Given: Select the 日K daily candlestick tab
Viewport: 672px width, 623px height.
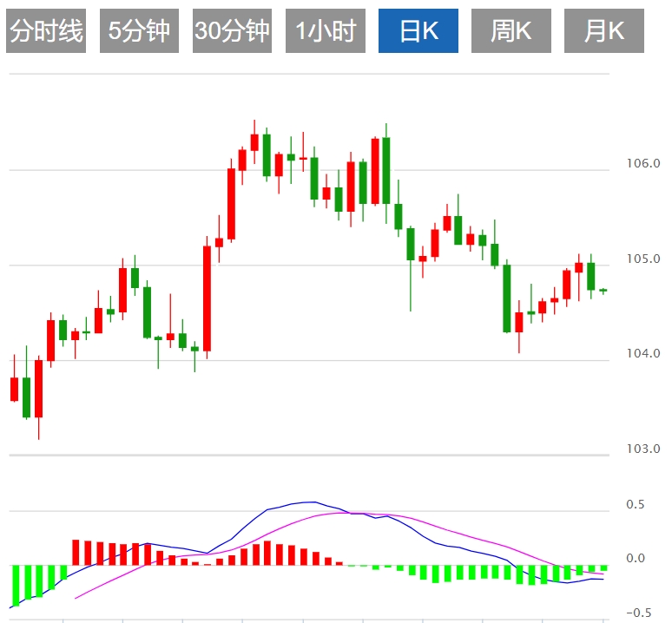Looking at the screenshot, I should tap(418, 31).
